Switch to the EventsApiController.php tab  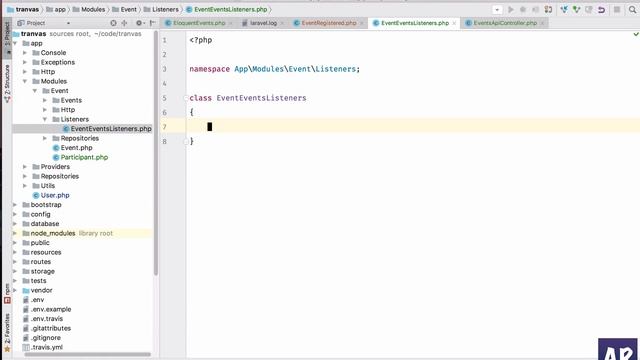coord(505,23)
